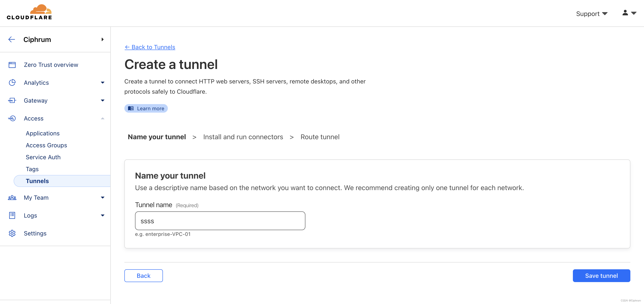Image resolution: width=644 pixels, height=304 pixels.
Task: Click the Gateway sidebar icon
Action: (x=12, y=100)
